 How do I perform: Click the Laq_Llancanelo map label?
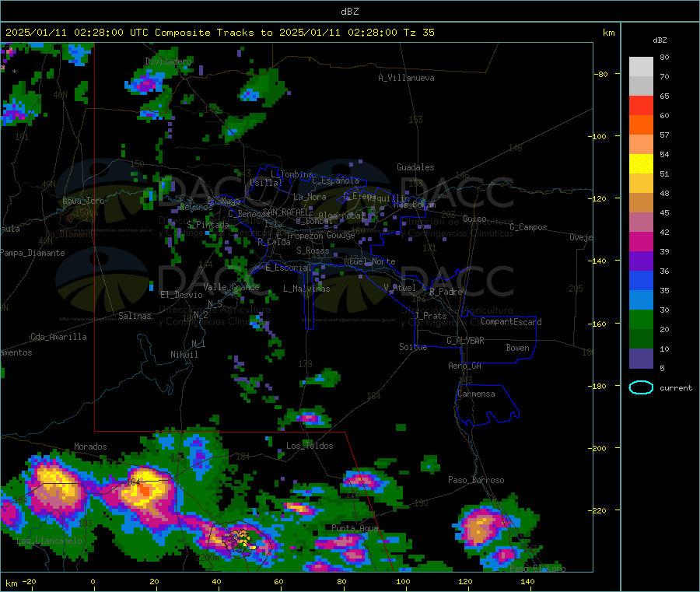[x=50, y=541]
